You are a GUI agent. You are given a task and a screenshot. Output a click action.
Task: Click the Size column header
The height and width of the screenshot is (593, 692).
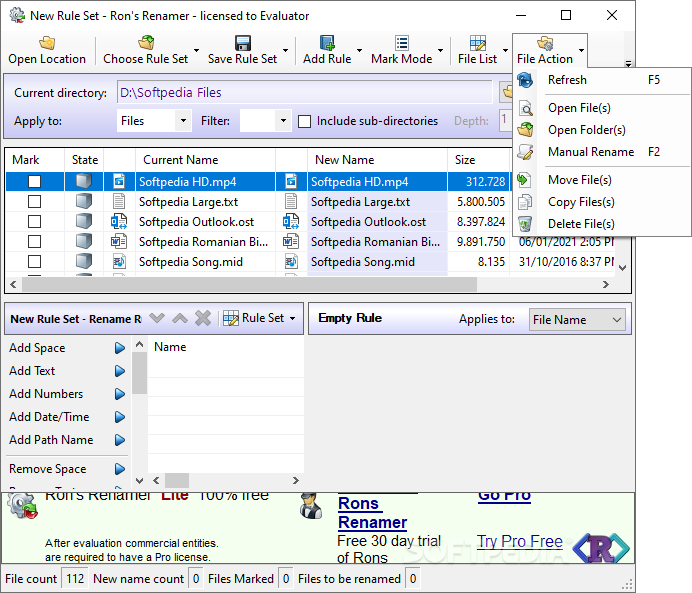(x=479, y=160)
